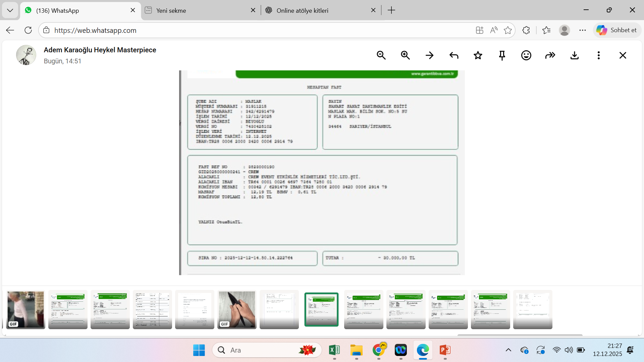The image size is (644, 362).
Task: Open the favorites list
Action: click(546, 30)
